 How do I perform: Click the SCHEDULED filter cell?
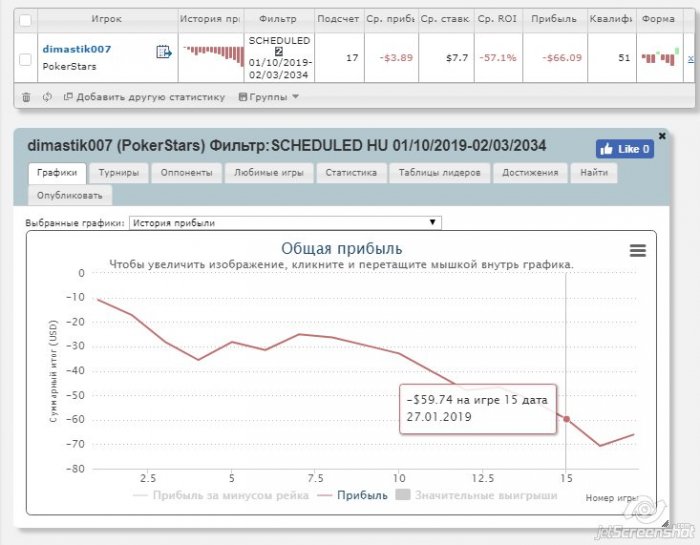click(279, 58)
